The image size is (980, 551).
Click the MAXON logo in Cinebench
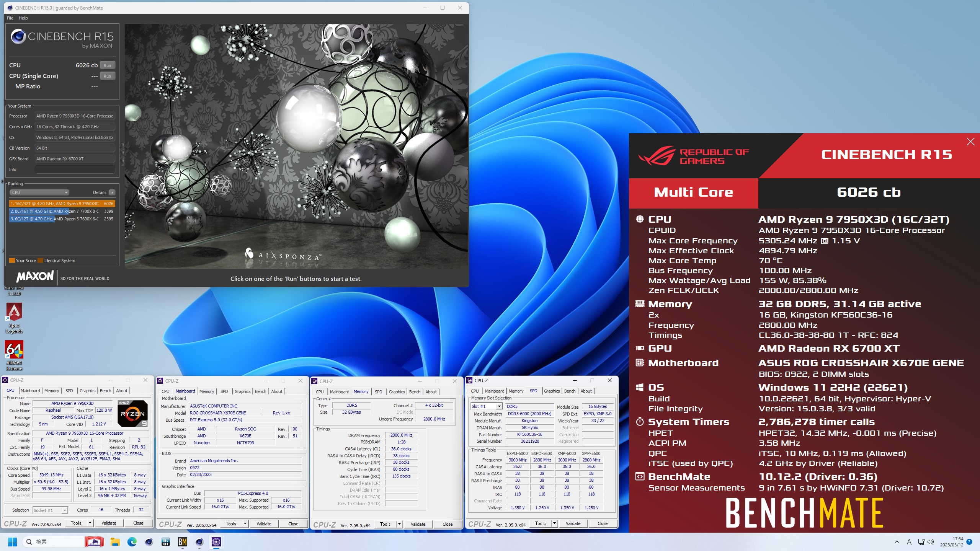[35, 276]
